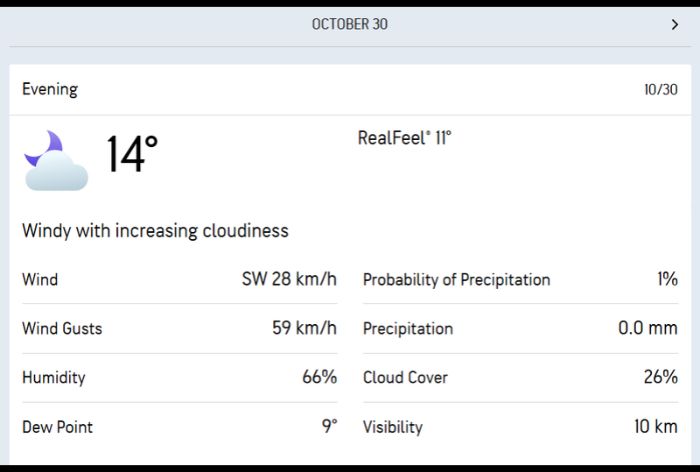
Task: Click the Probability of Precipitation label
Action: coord(457,280)
